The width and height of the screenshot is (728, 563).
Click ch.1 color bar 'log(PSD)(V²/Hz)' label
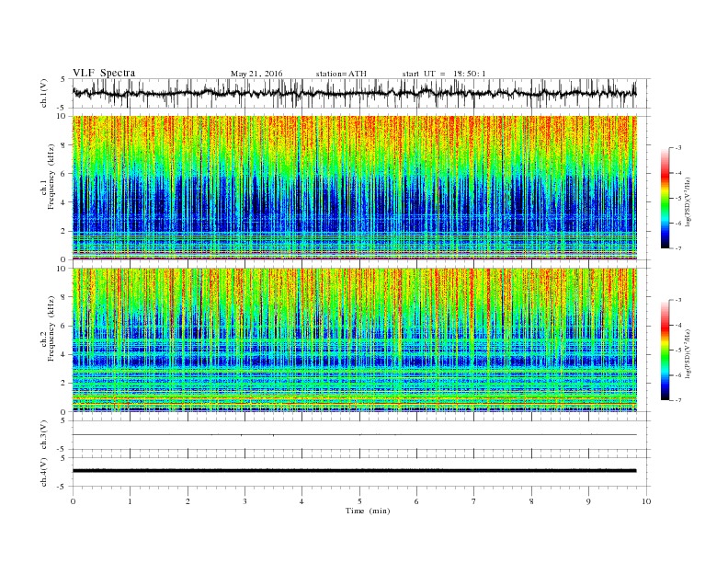pyautogui.click(x=688, y=201)
